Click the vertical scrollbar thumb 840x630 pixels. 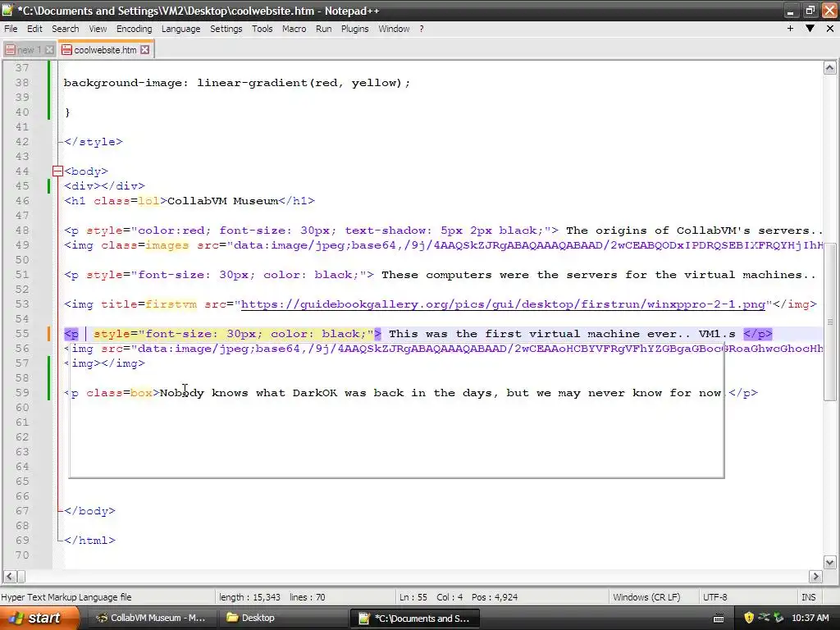[830, 322]
